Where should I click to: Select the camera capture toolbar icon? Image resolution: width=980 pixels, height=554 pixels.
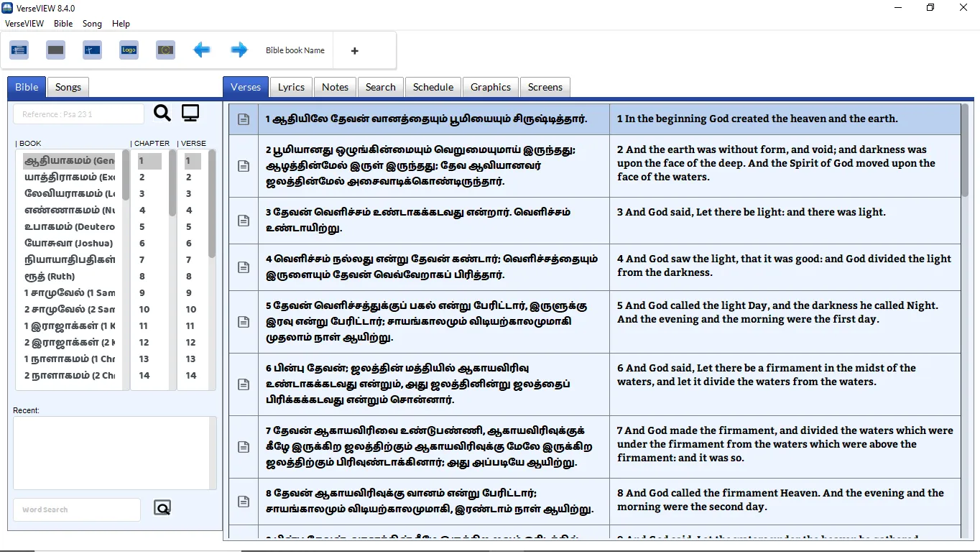pos(165,50)
